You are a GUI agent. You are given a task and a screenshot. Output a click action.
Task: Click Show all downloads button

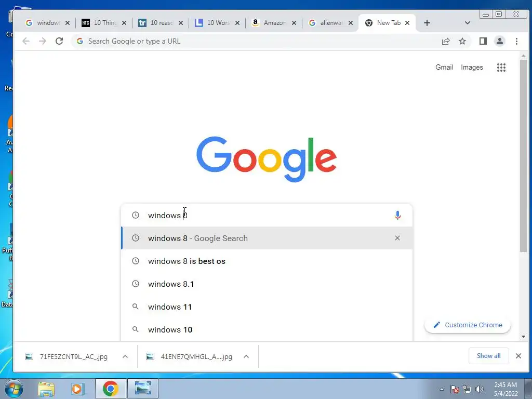click(x=488, y=355)
